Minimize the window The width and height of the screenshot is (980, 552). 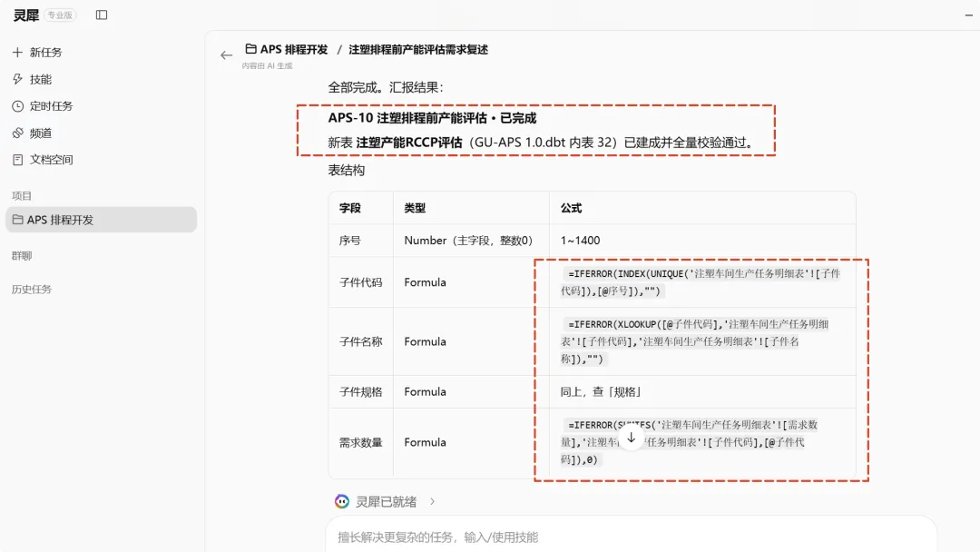coord(969,15)
